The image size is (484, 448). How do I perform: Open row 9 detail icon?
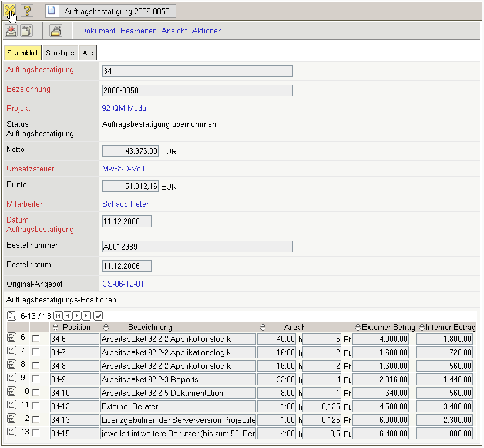pyautogui.click(x=12, y=379)
